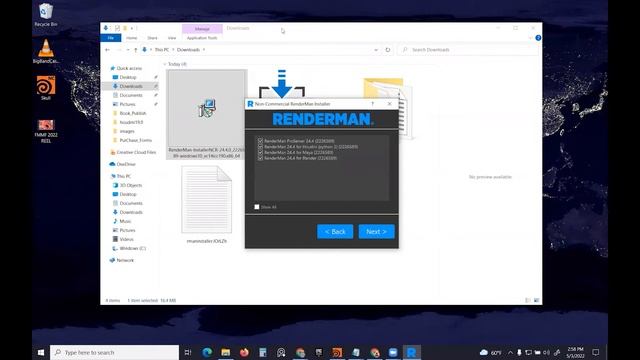The width and height of the screenshot is (640, 360).
Task: Show hidden system tray icons
Action: (x=510, y=352)
